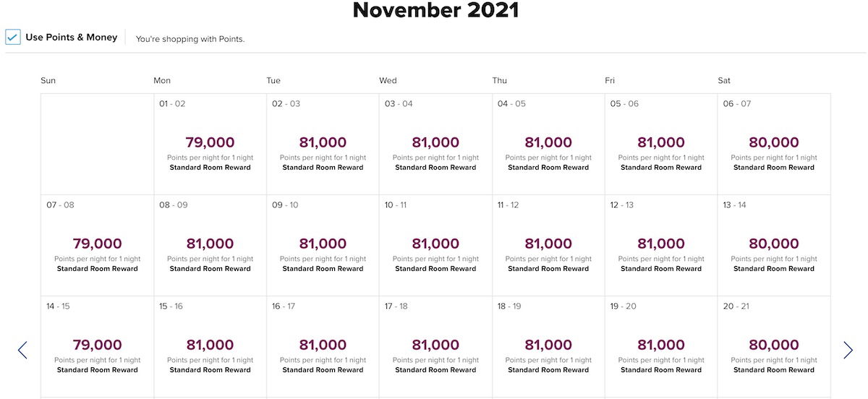Choose the 10 - 11 Wednesday night
This screenshot has height=399, width=868.
tap(435, 245)
